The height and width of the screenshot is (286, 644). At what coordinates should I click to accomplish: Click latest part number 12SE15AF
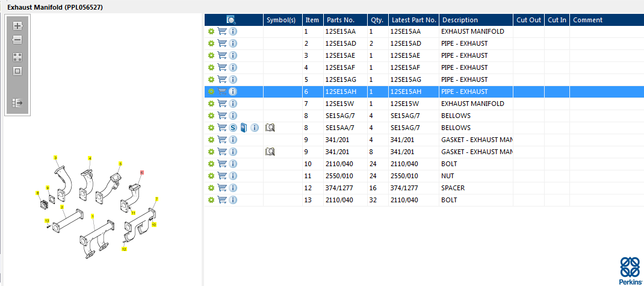pyautogui.click(x=413, y=67)
